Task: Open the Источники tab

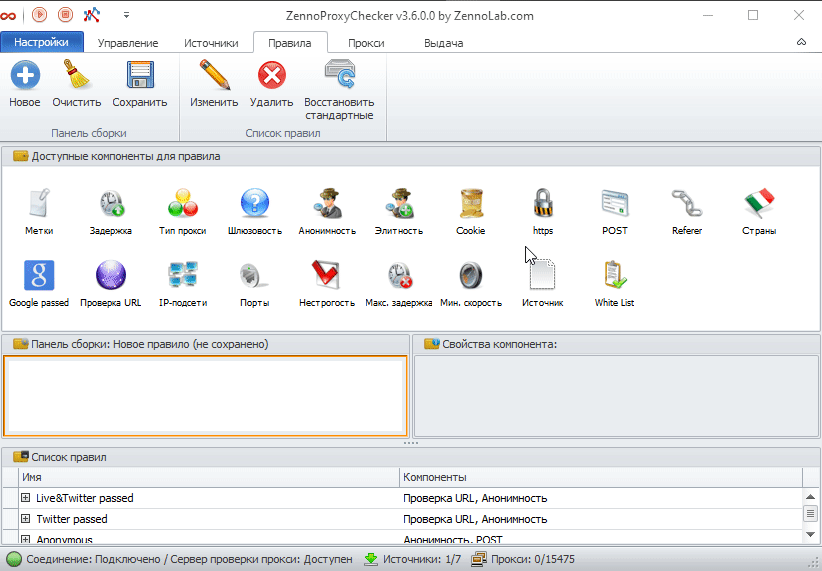Action: pyautogui.click(x=211, y=43)
